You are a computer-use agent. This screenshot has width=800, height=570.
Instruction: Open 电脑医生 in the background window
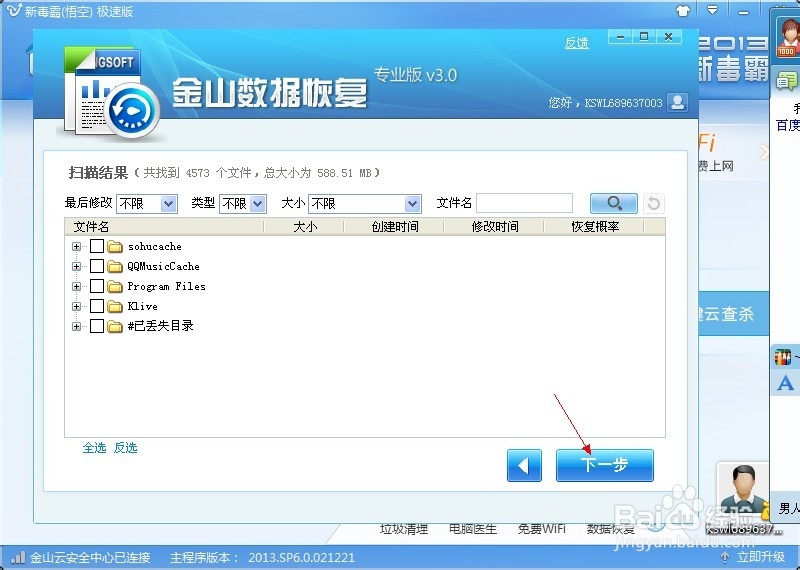tap(472, 529)
